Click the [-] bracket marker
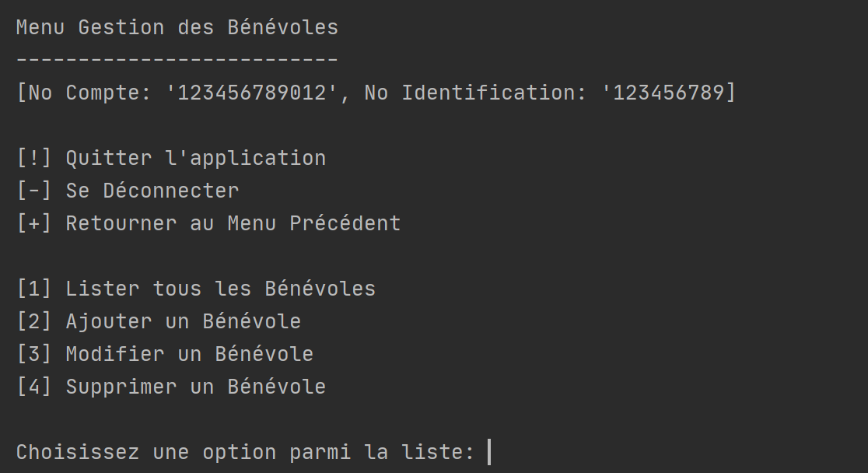This screenshot has width=868, height=473. 34,191
